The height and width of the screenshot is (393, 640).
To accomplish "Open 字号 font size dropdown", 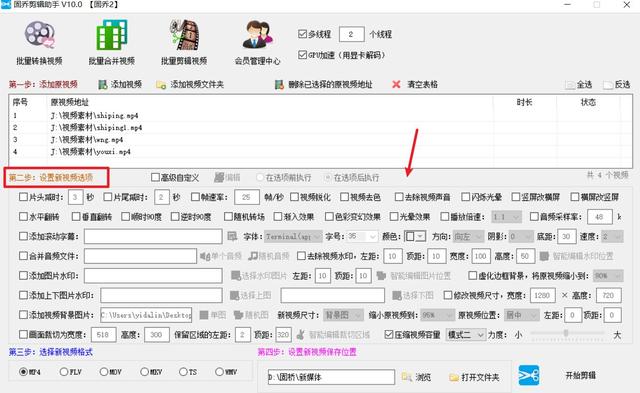I will coord(362,236).
